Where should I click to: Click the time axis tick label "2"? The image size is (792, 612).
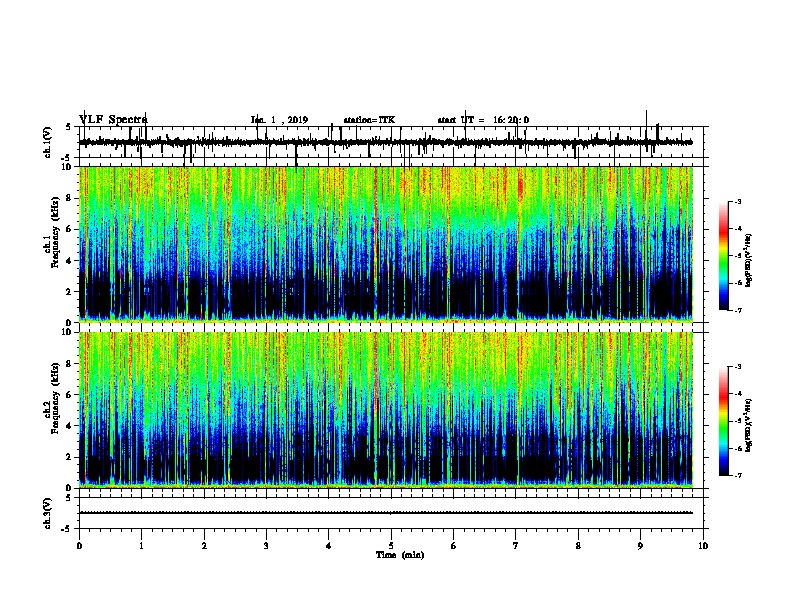[x=204, y=545]
